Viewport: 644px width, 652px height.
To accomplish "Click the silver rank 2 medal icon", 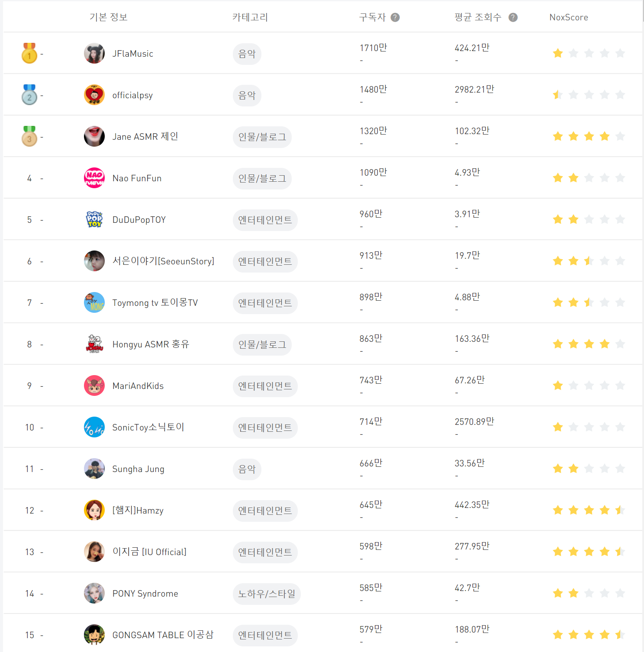I will point(29,95).
